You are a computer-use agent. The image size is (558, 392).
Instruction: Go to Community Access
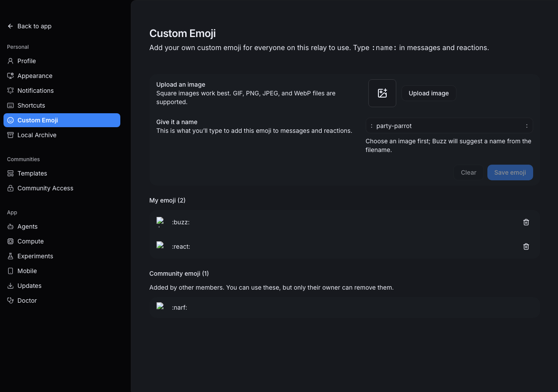(x=62, y=188)
